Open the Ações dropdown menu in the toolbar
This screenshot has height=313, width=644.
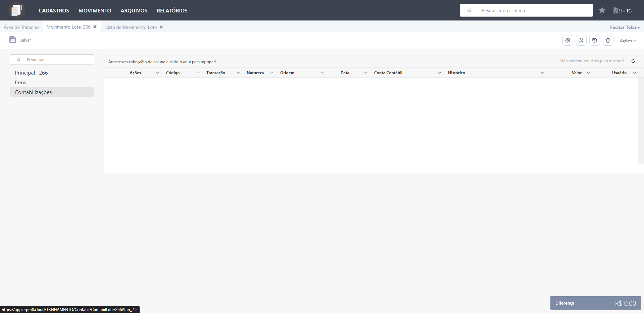pyautogui.click(x=628, y=41)
